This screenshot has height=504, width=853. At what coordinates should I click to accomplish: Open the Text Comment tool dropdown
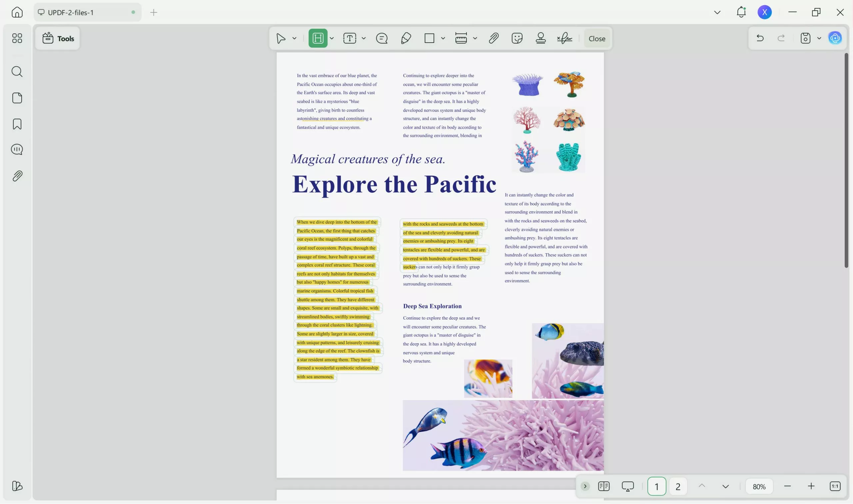pos(364,38)
